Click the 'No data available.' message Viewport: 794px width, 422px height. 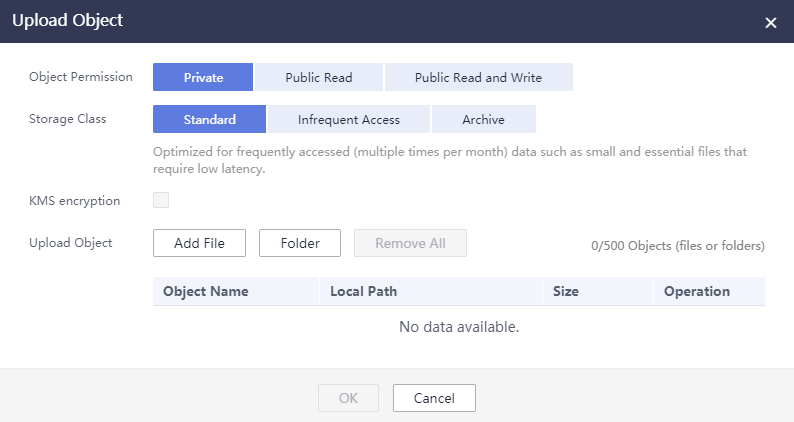[459, 327]
